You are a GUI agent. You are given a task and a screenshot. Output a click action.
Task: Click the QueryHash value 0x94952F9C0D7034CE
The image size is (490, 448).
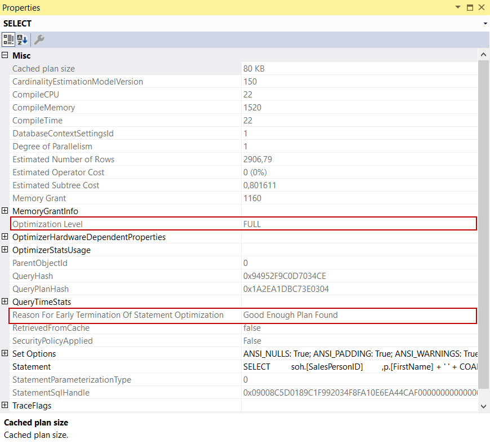tap(284, 276)
